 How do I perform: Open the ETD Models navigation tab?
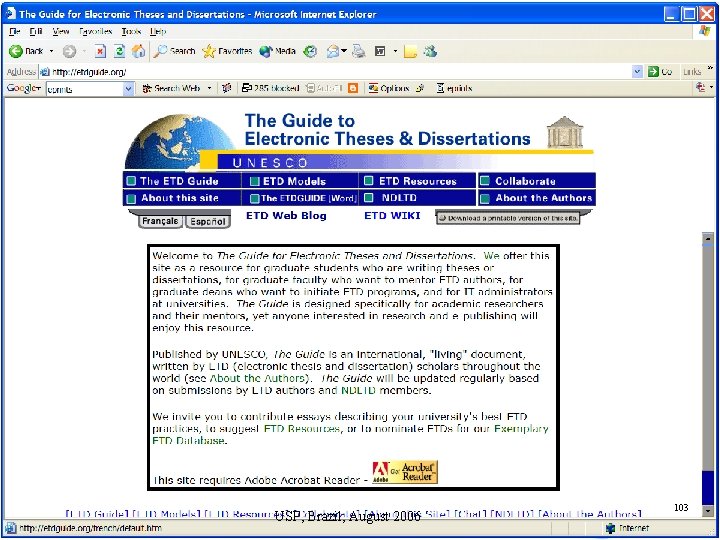coord(300,181)
